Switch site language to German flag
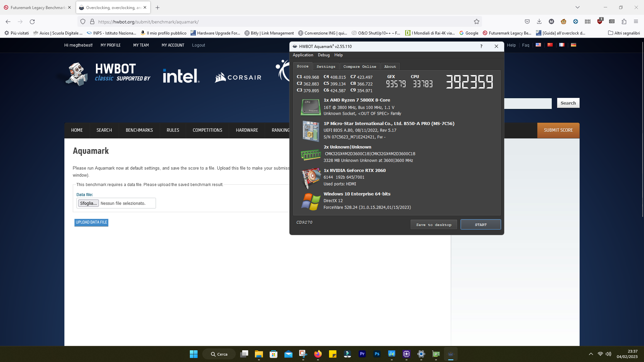 tap(574, 45)
